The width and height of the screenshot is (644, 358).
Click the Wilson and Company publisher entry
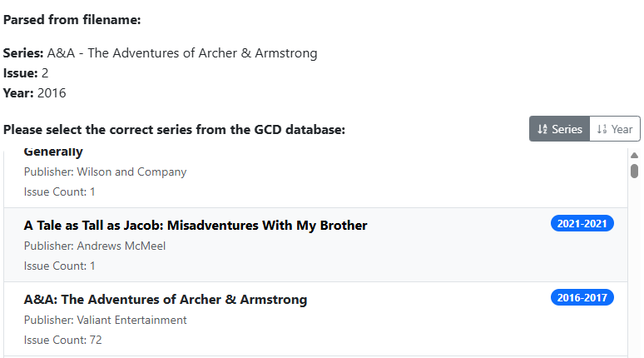click(105, 172)
